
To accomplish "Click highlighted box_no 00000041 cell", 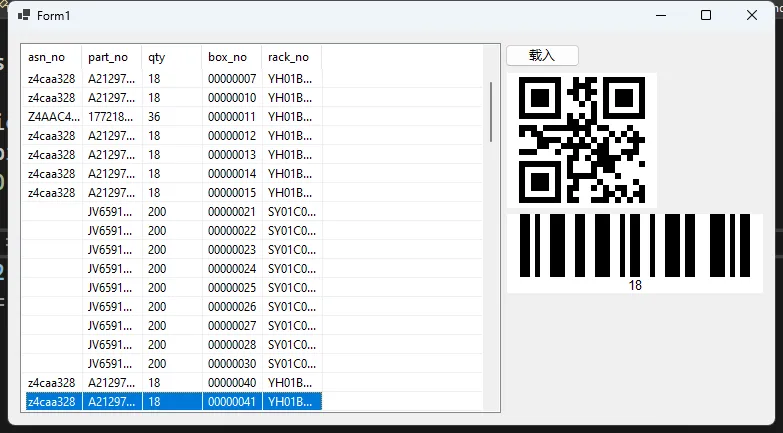I will (x=232, y=402).
